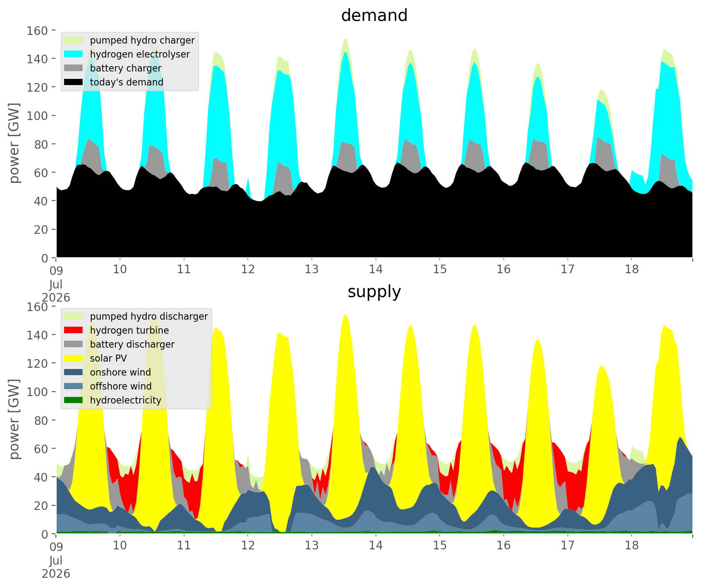Click date tick 10 under the demand chart
This screenshot has width=701, height=588.
coord(120,270)
